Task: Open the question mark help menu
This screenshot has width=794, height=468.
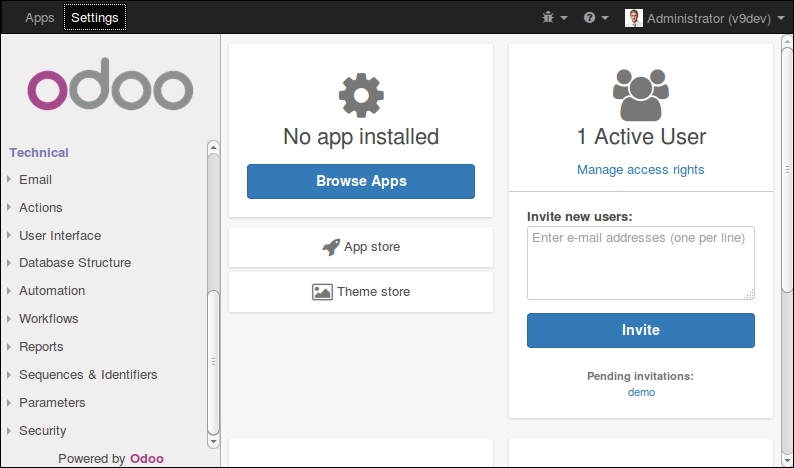Action: click(596, 18)
